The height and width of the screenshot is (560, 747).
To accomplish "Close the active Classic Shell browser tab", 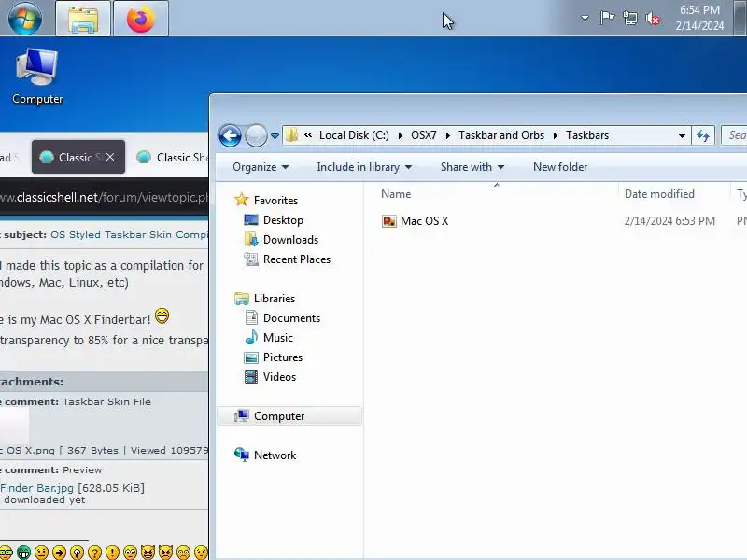I will click(x=110, y=157).
